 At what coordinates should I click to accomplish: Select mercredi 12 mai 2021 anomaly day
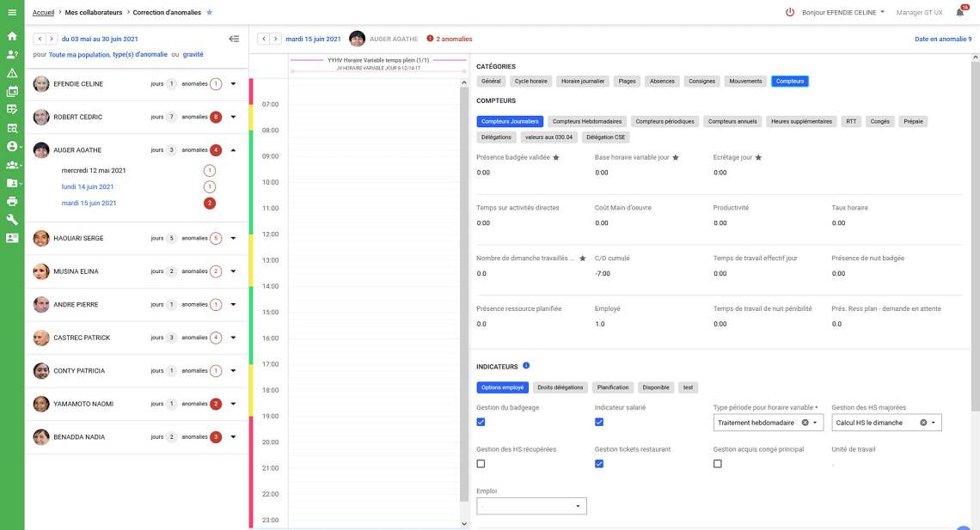coord(93,170)
